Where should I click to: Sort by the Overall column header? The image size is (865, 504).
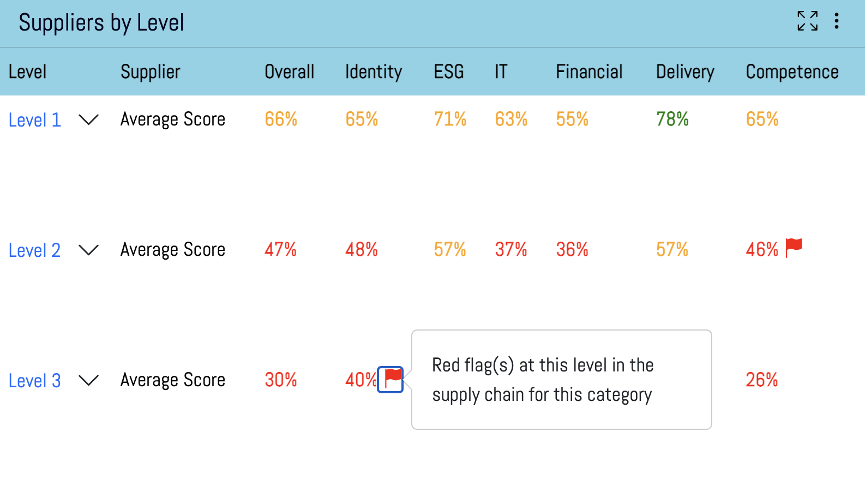(289, 72)
